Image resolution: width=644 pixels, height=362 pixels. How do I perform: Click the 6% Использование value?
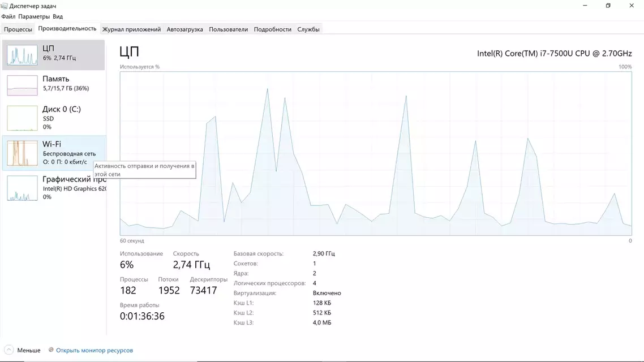127,265
